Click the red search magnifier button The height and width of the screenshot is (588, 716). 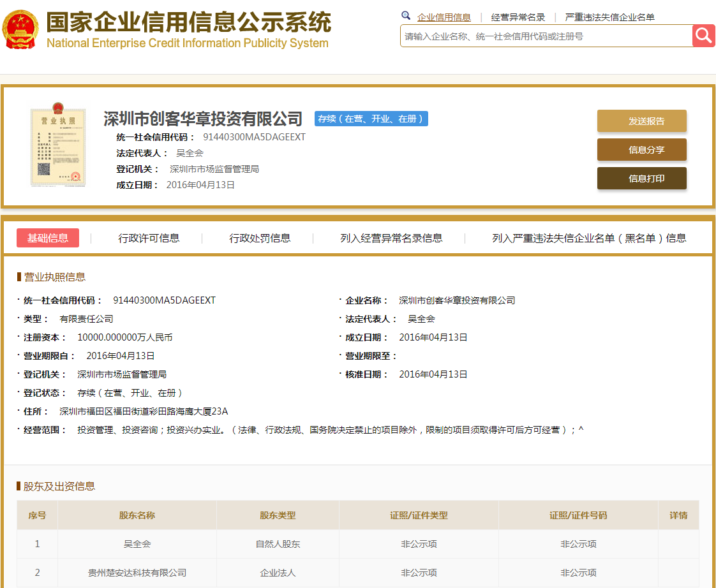(703, 36)
